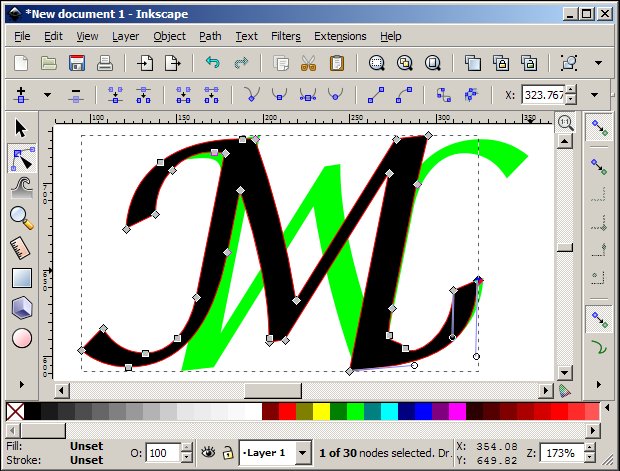The width and height of the screenshot is (620, 471).
Task: Undo the last action
Action: 213,63
